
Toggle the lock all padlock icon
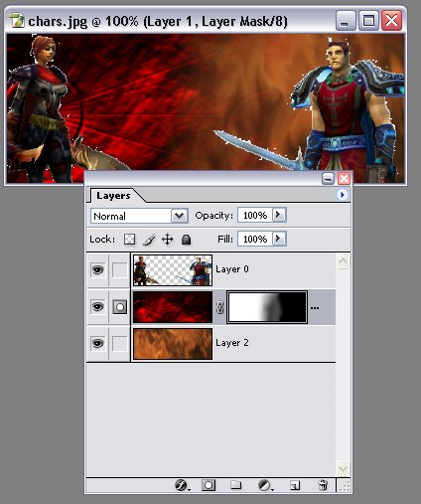[186, 240]
